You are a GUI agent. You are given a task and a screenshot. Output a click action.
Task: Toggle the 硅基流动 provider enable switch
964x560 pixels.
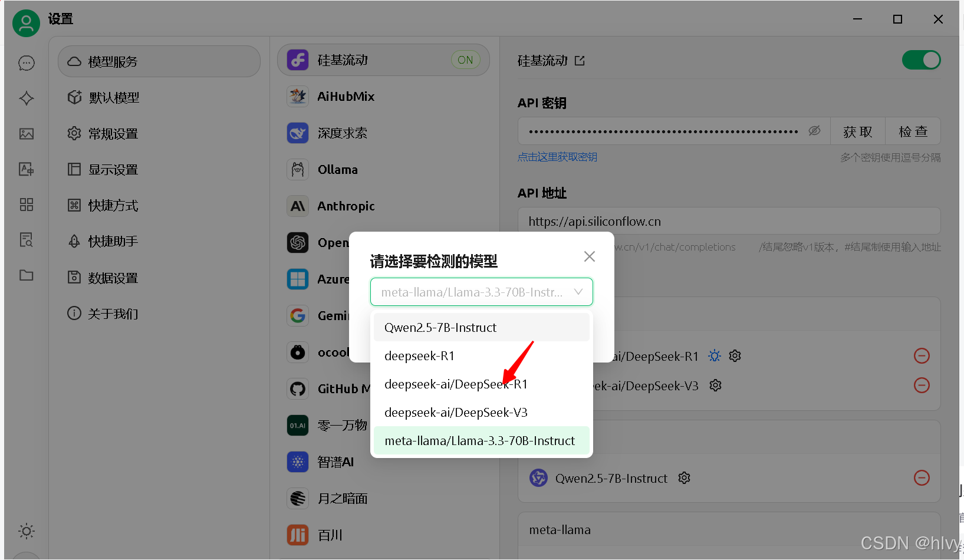(921, 60)
